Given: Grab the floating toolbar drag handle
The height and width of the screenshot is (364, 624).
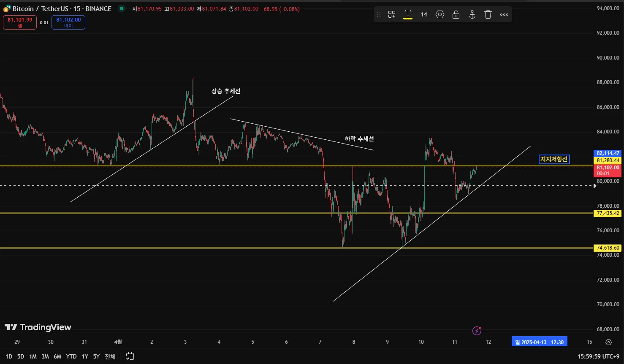Looking at the screenshot, I should (379, 14).
